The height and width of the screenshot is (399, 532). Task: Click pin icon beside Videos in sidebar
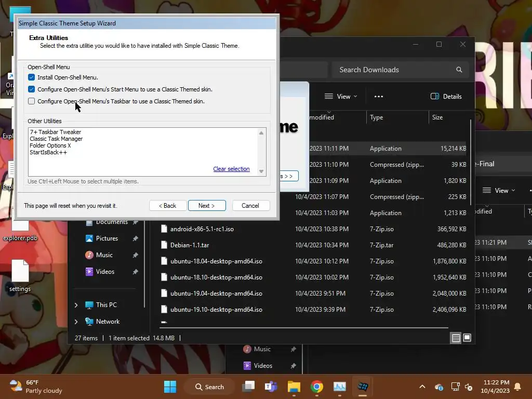(136, 271)
